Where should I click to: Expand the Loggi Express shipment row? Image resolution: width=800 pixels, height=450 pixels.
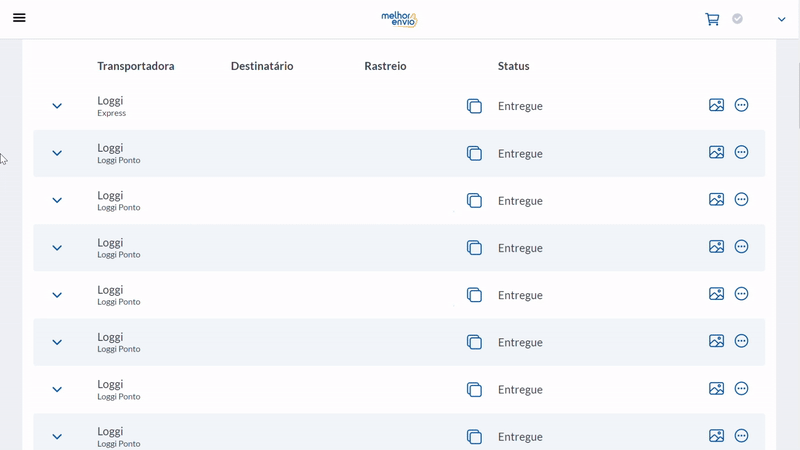57,106
